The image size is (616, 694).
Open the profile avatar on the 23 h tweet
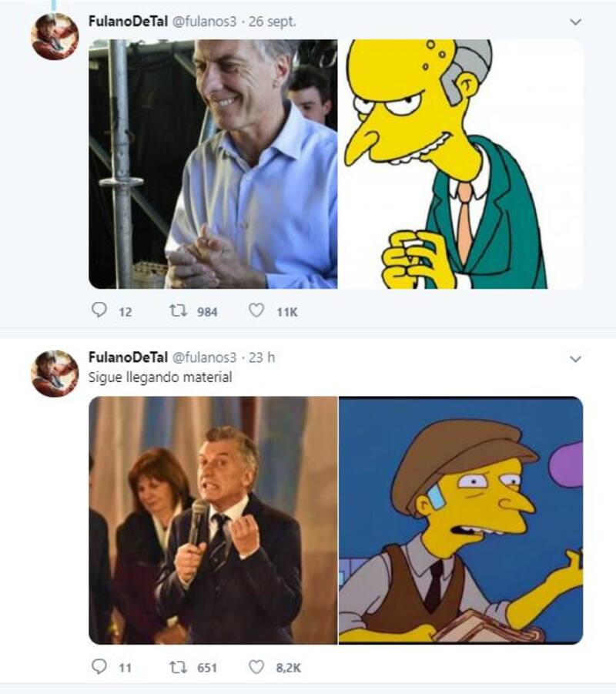pos(55,374)
